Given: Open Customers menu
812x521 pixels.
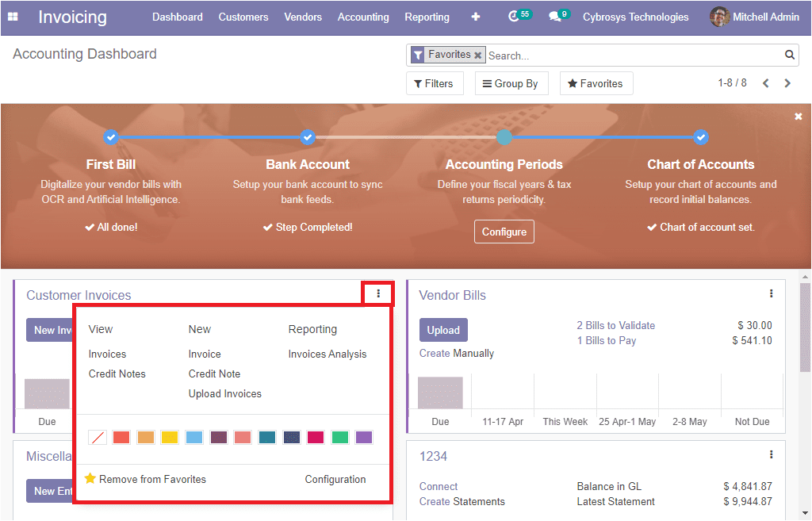Looking at the screenshot, I should [x=243, y=17].
